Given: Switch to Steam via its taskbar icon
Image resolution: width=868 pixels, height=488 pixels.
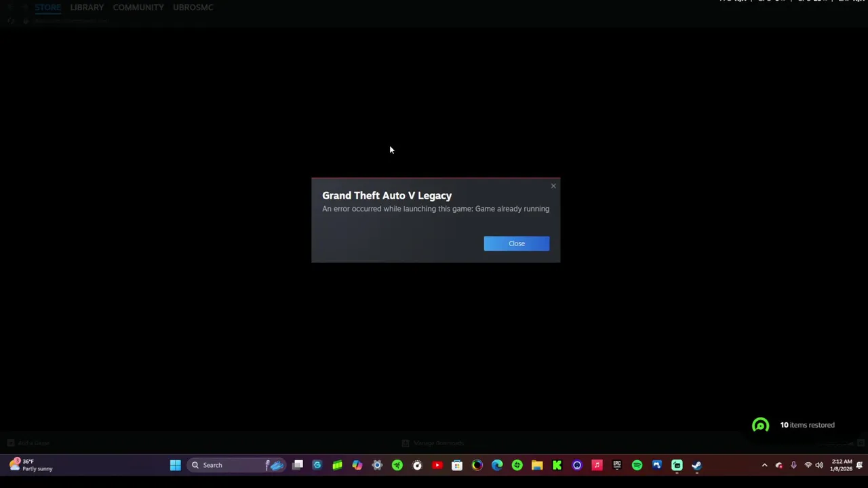Looking at the screenshot, I should pyautogui.click(x=696, y=465).
